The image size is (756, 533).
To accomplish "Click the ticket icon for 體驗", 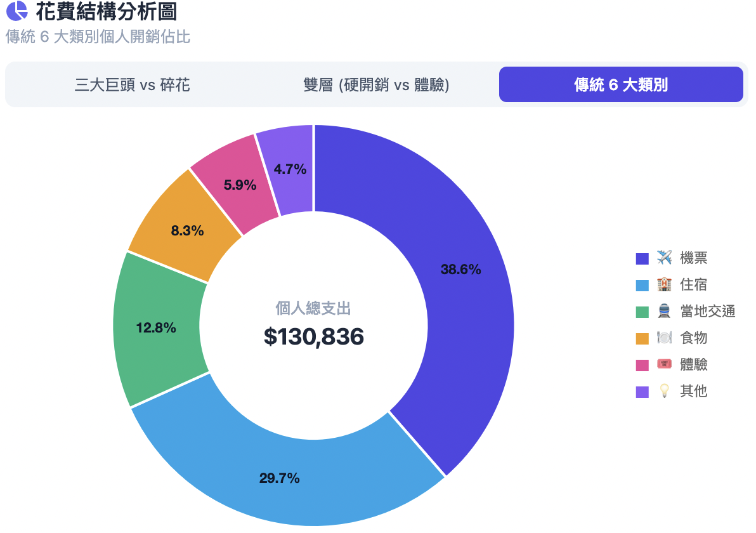I will coord(664,364).
